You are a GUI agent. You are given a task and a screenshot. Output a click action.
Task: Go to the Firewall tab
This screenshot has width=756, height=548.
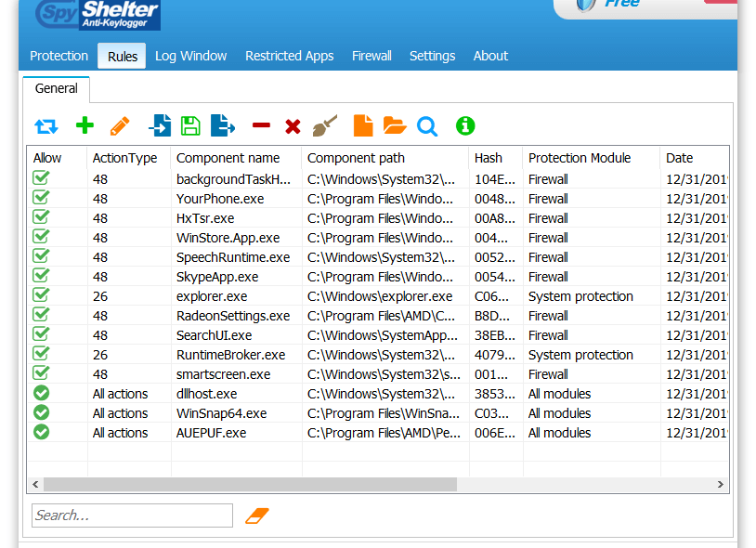(371, 56)
